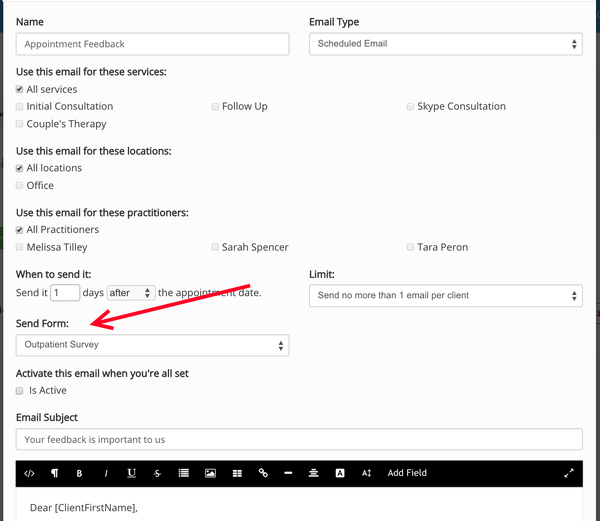Check practitioner Sarah Spencer
Viewport: 600px width, 521px height.
(215, 247)
